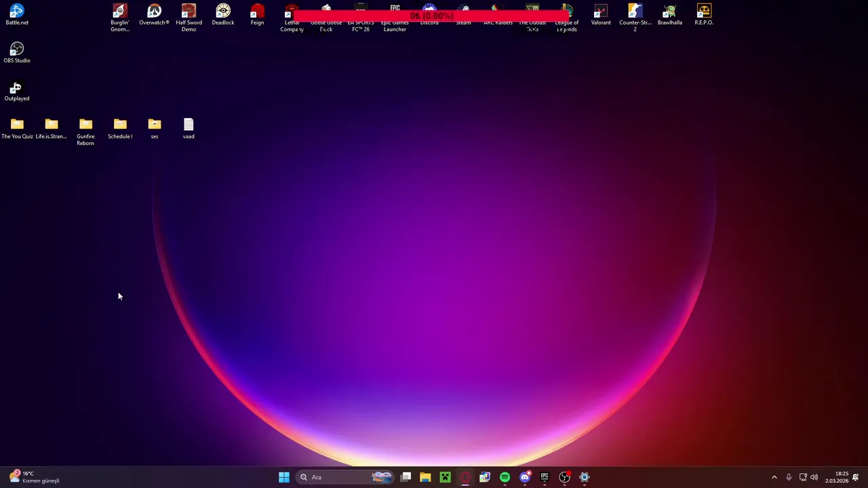
Task: Select the ses folder icon
Action: pos(155,129)
